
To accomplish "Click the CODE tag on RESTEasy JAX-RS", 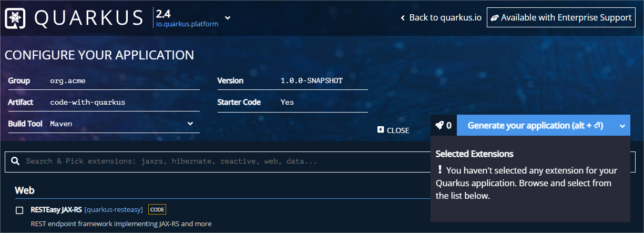I will point(157,210).
